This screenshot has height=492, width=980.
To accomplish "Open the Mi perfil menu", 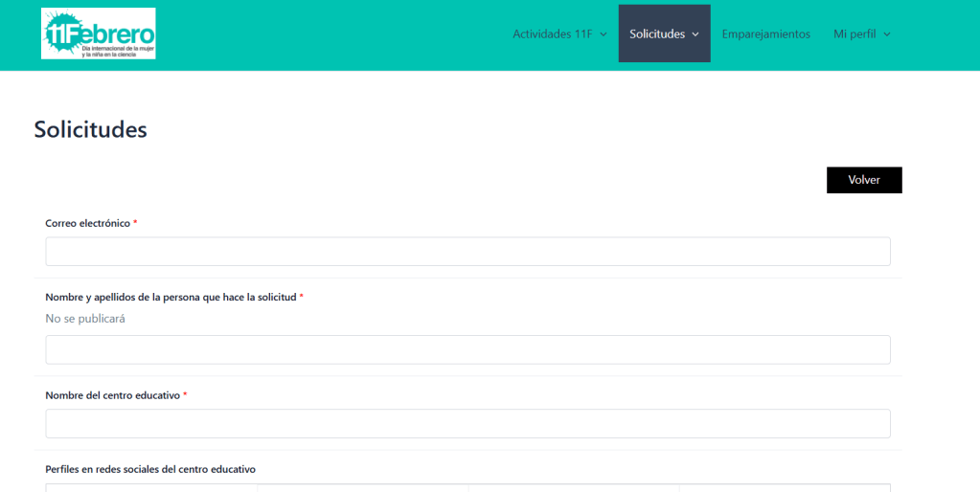I will (x=855, y=34).
